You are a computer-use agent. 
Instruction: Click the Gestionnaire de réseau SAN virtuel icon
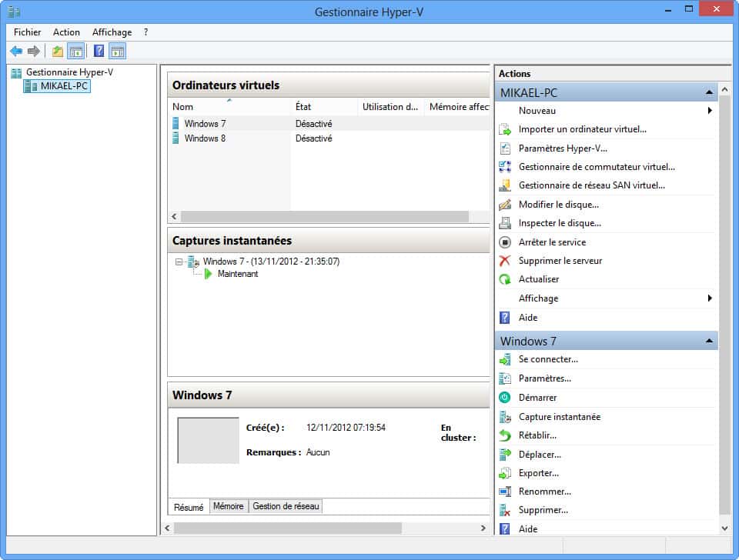click(505, 185)
